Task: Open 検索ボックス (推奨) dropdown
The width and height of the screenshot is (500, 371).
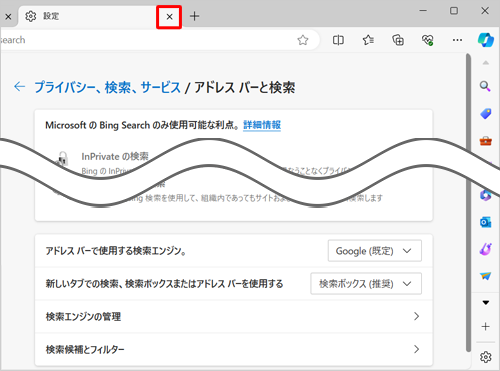Action: click(366, 284)
